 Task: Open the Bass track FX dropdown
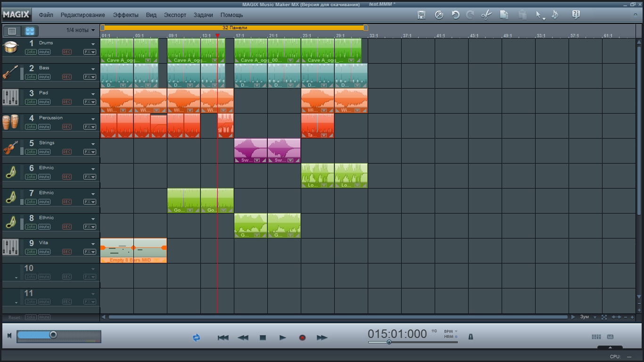coord(90,77)
